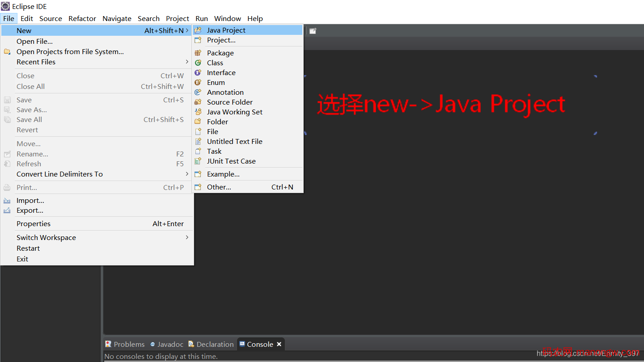
Task: Switch to the Javadoc tab
Action: pos(167,344)
